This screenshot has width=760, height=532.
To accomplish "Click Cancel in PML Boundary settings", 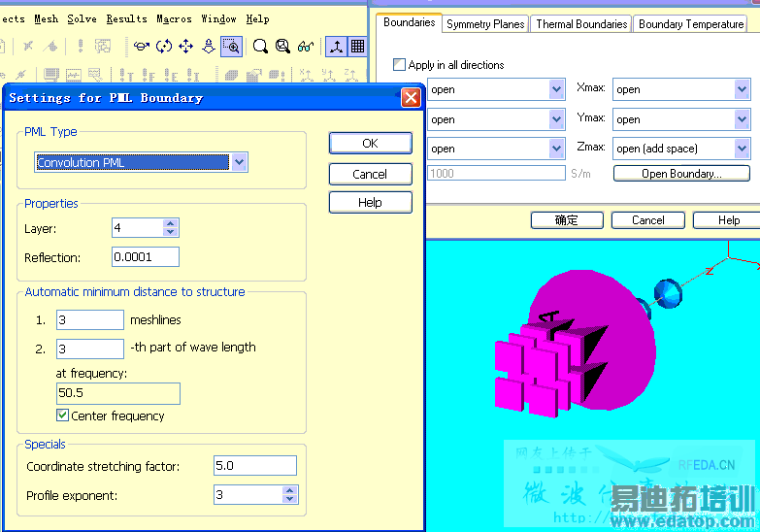I will (371, 174).
